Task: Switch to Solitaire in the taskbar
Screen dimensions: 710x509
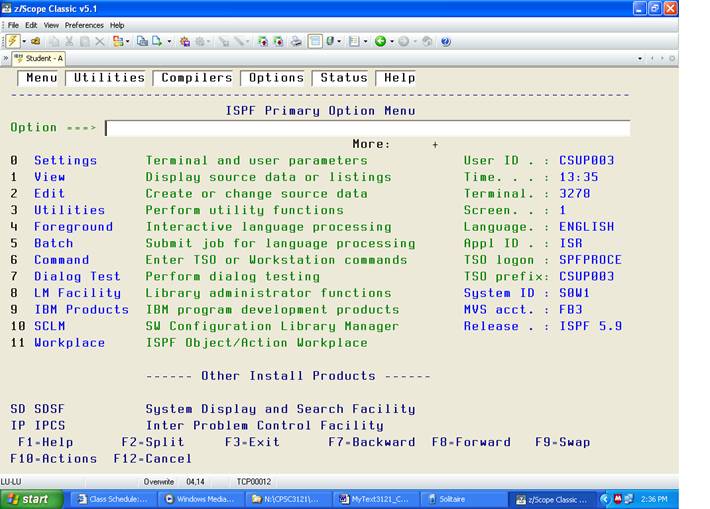Action: 462,499
